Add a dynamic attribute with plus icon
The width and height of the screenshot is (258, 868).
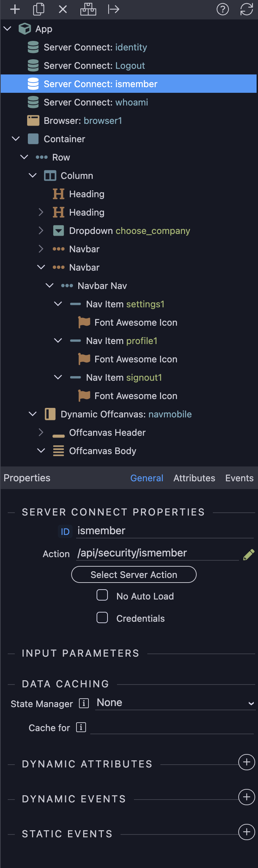pos(247,762)
